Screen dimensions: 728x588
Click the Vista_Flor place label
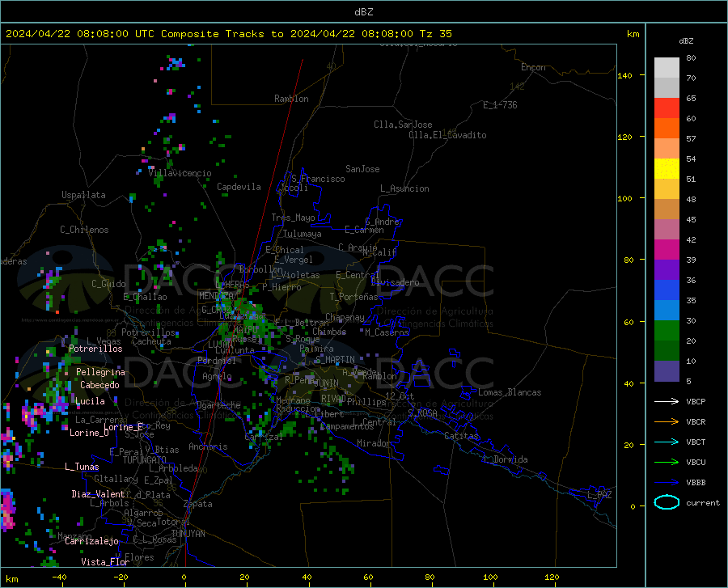tap(105, 562)
